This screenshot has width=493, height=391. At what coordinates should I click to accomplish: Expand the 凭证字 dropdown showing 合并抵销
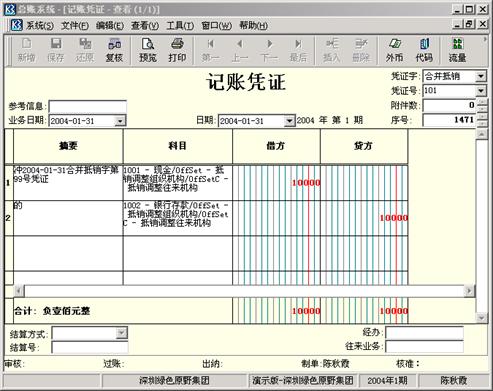coord(480,76)
